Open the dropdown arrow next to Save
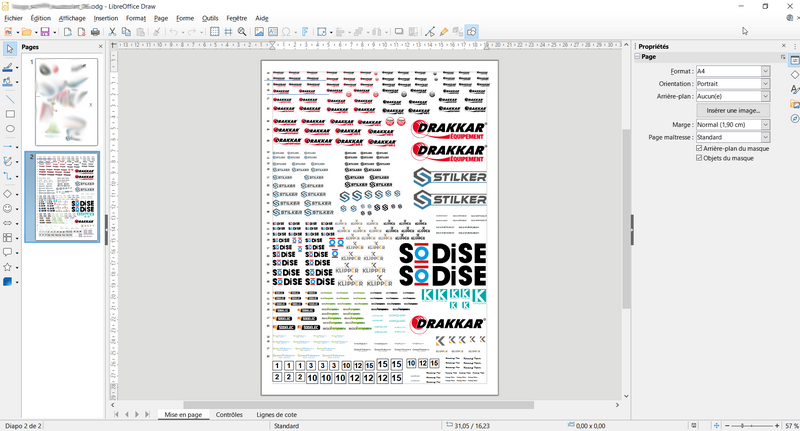 54,32
